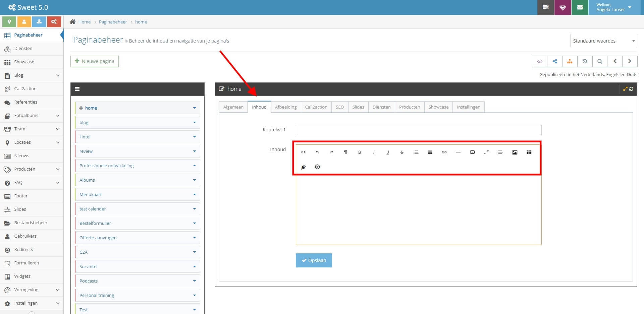Switch to the Instellingen tab
Image resolution: width=644 pixels, height=314 pixels.
coord(469,107)
